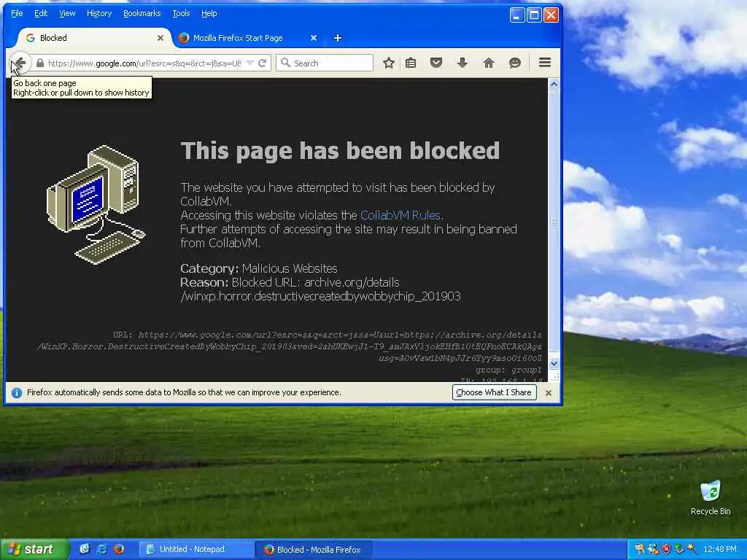Open the History menu

pos(99,13)
